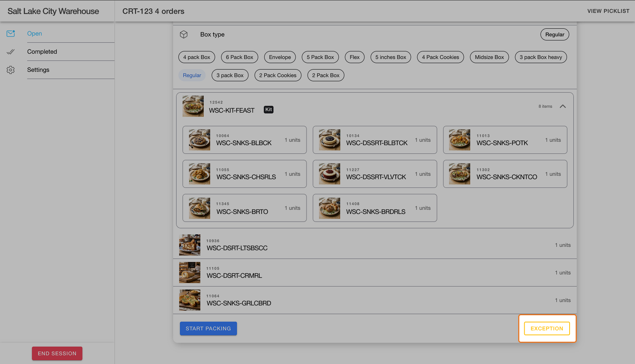Click the WSC-SNKS-BLBCK label
The height and width of the screenshot is (364, 635).
coord(244,143)
